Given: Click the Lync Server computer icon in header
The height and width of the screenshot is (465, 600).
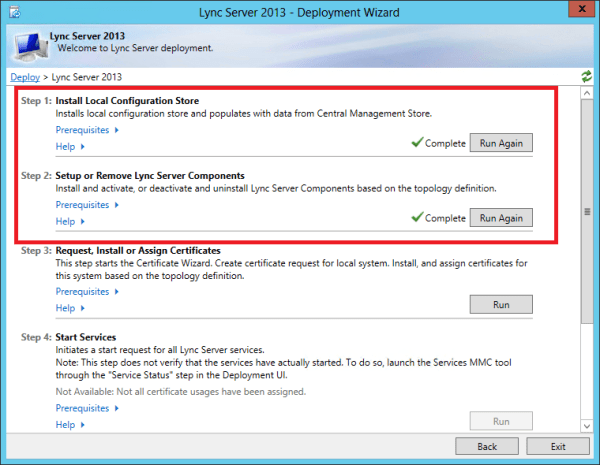Looking at the screenshot, I should click(29, 42).
